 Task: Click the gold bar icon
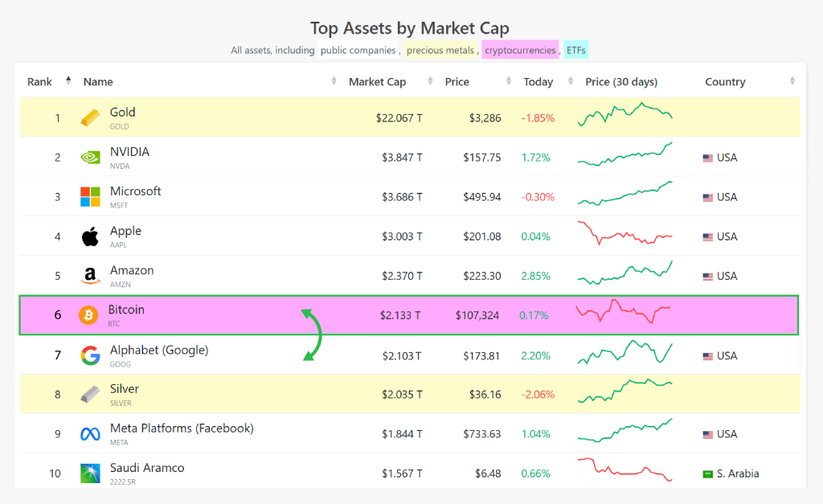pos(90,117)
